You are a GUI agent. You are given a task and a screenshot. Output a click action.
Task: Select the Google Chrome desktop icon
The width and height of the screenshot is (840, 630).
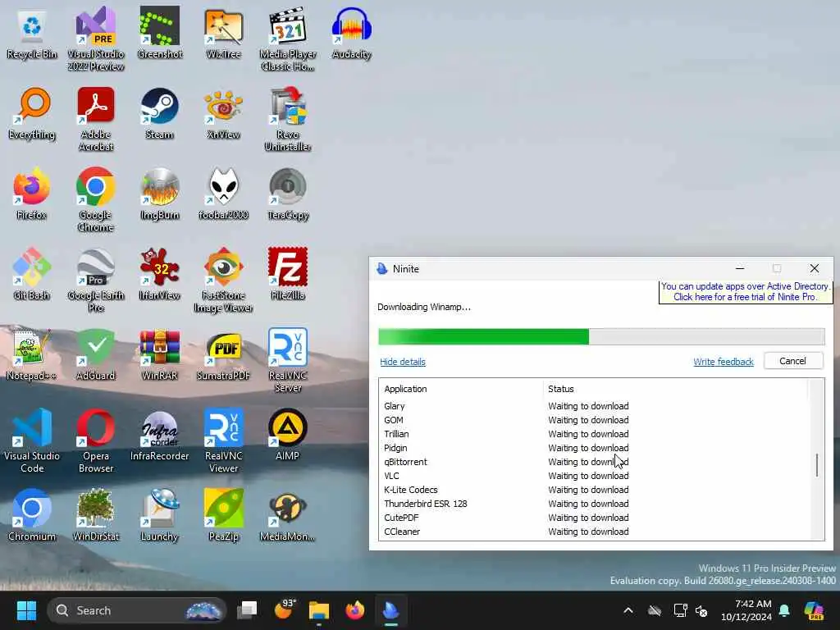click(x=96, y=200)
